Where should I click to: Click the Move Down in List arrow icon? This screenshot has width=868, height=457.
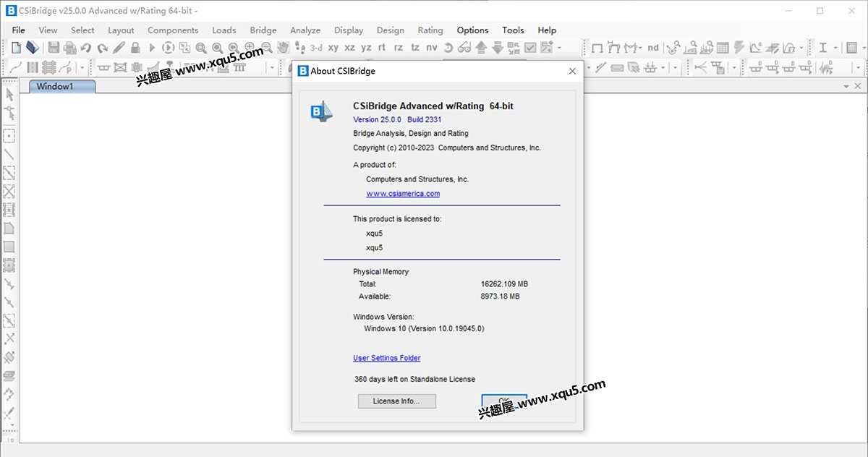[498, 48]
